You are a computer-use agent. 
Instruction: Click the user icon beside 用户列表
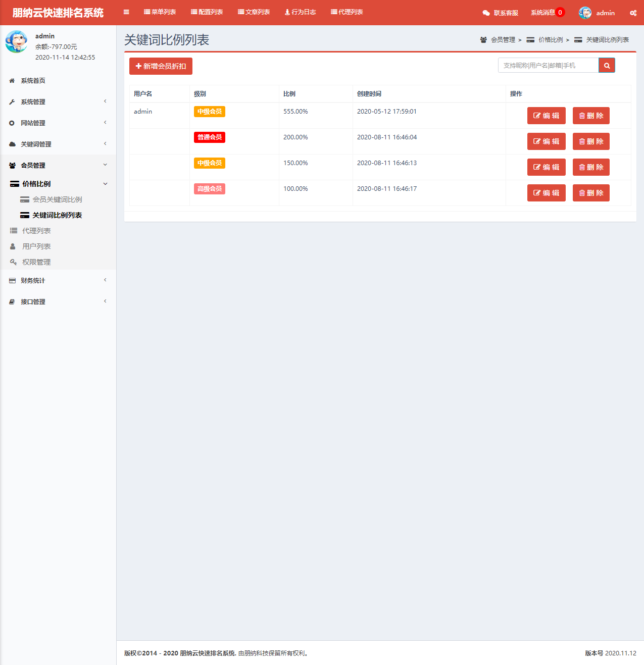click(13, 246)
